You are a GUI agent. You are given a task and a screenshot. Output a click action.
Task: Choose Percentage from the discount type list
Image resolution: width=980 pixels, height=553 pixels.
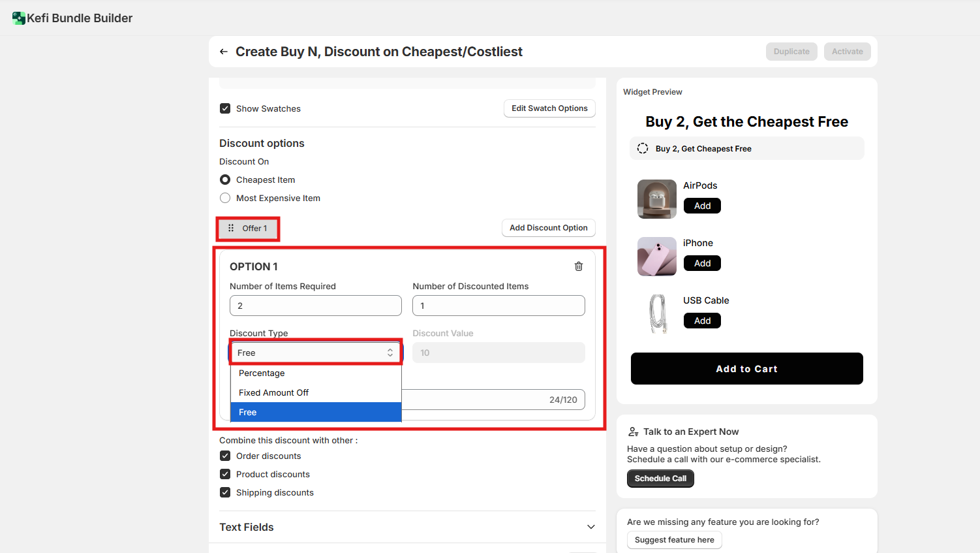(x=262, y=373)
